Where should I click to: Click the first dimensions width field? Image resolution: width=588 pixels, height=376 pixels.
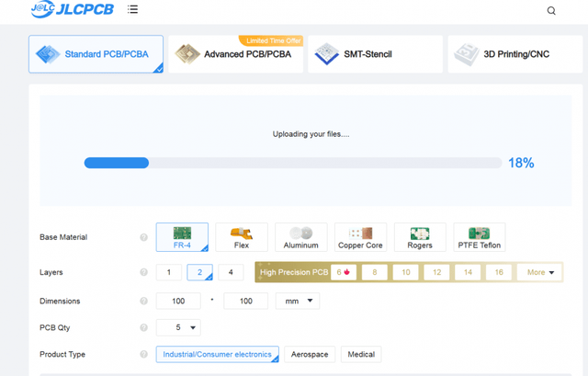(x=178, y=301)
